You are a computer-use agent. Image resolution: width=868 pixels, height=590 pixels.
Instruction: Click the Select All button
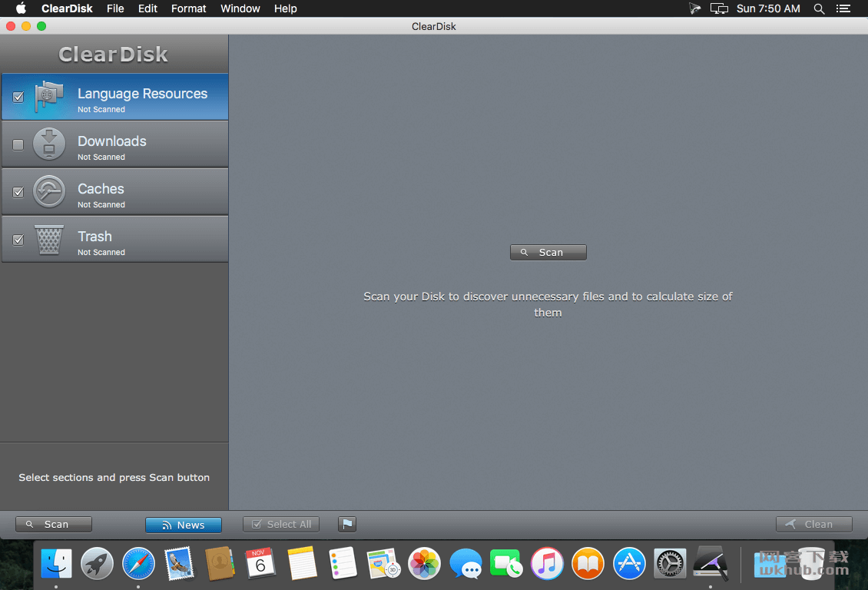[x=281, y=524]
